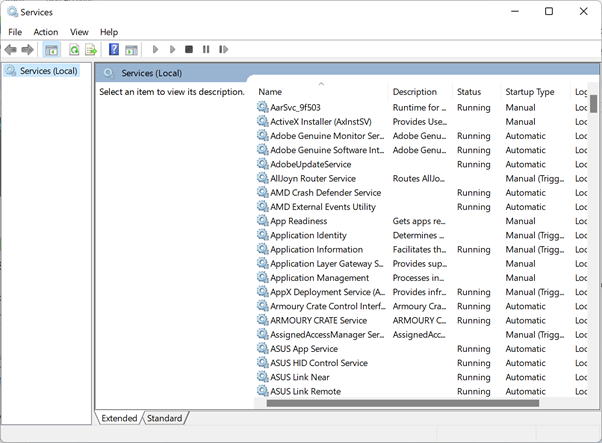602x443 pixels.
Task: Click 'Determines ...' description cell
Action: click(x=418, y=235)
